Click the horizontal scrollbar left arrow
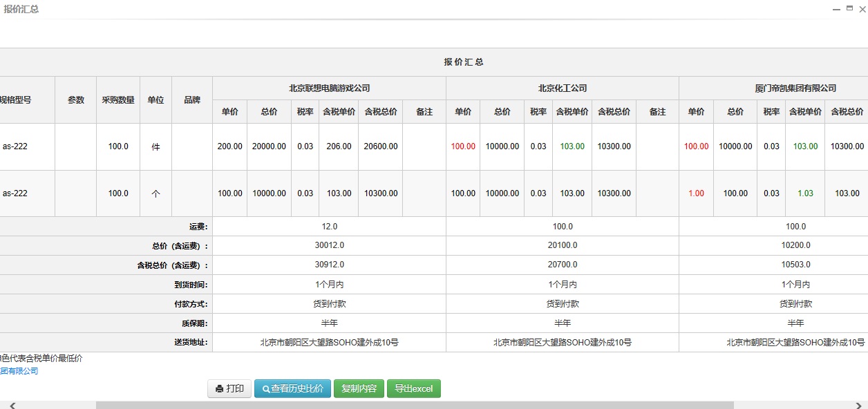Viewport: 868px width, 409px height. 12,405
